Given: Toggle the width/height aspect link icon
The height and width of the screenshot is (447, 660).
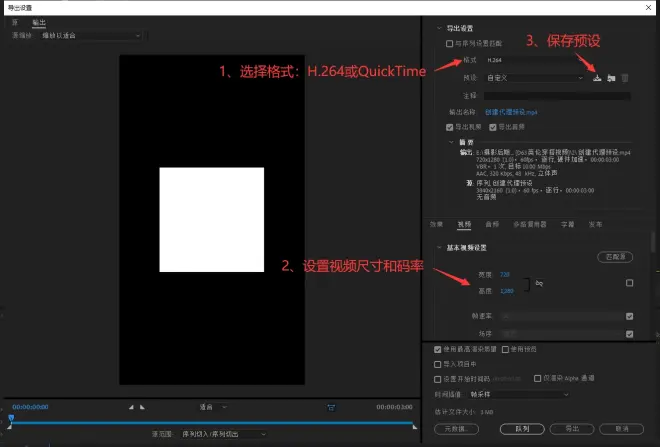Looking at the screenshot, I should point(539,283).
